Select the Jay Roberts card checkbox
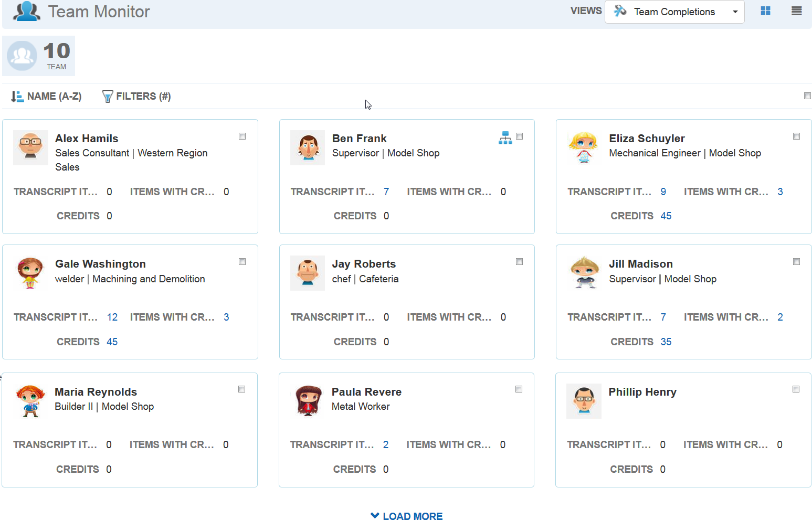812x520 pixels. click(520, 262)
